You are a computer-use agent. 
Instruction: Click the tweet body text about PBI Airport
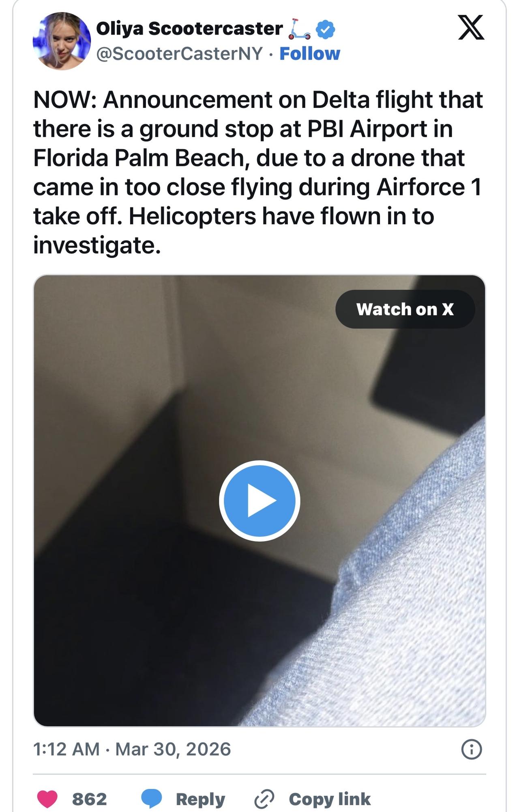(x=259, y=172)
